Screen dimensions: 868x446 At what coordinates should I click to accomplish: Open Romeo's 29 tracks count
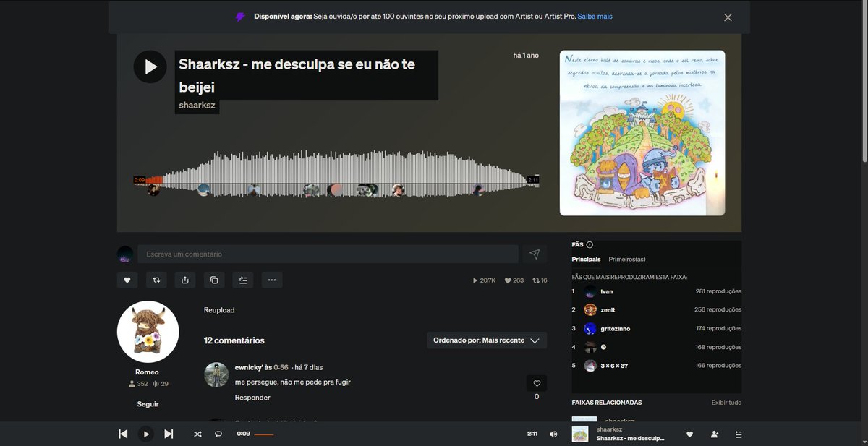[x=161, y=384]
